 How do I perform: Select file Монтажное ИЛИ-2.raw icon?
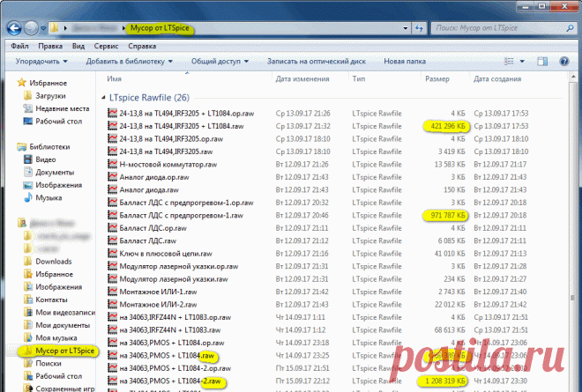(x=113, y=305)
